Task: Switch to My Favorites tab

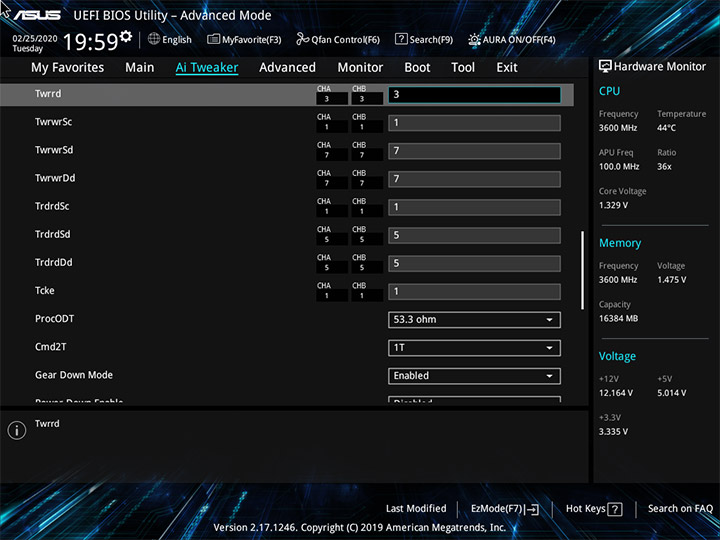Action: 68,68
